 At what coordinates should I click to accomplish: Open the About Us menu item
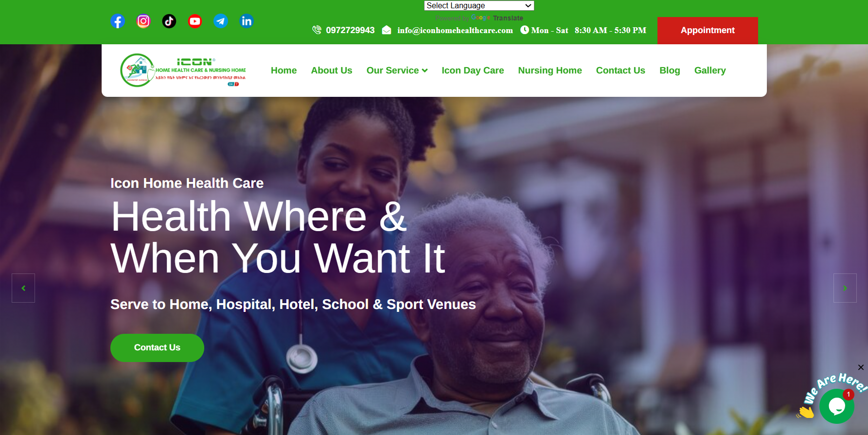coord(332,71)
